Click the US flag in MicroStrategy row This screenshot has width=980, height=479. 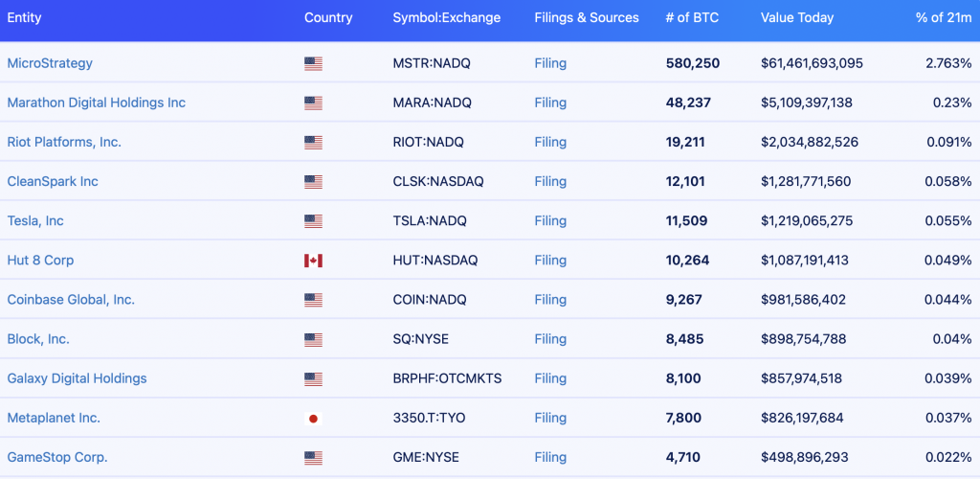(313, 64)
